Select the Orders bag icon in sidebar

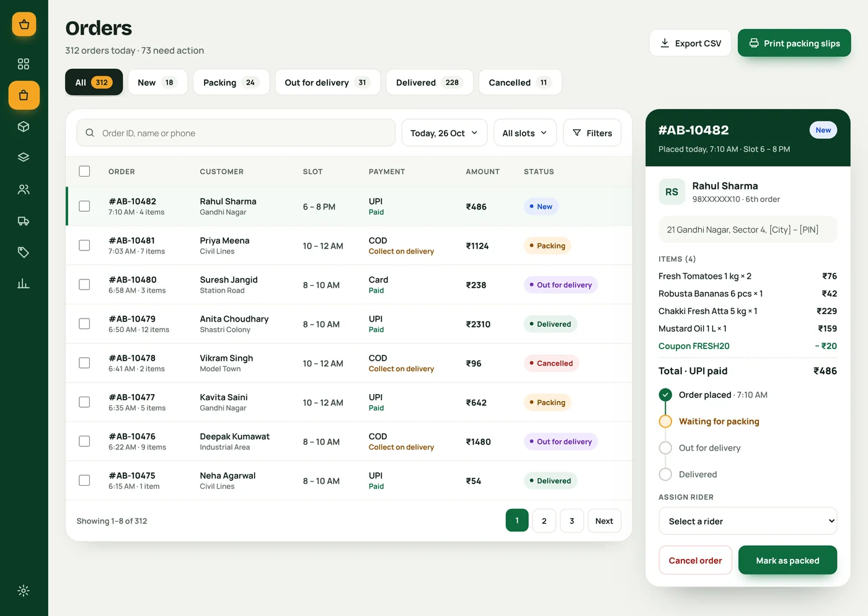click(24, 95)
